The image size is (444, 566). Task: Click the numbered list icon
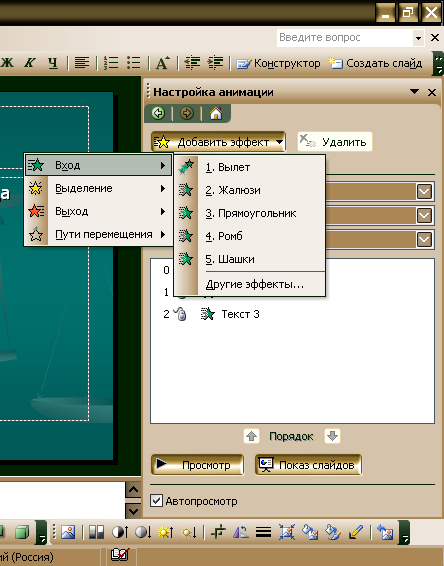click(111, 63)
